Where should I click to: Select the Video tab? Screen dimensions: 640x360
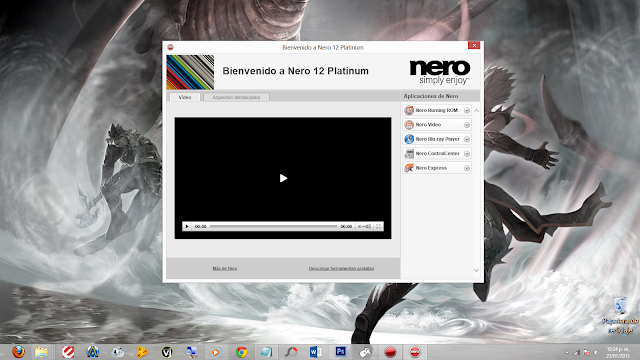point(184,97)
